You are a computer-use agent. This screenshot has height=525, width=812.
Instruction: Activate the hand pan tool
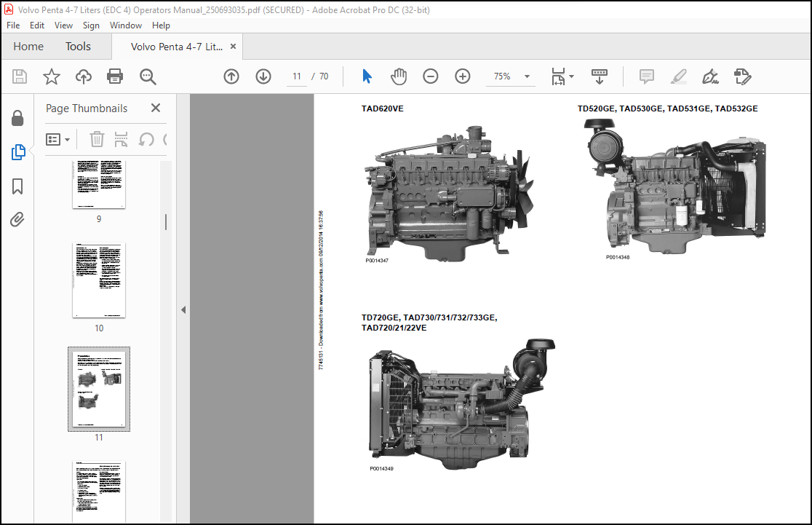(x=399, y=76)
